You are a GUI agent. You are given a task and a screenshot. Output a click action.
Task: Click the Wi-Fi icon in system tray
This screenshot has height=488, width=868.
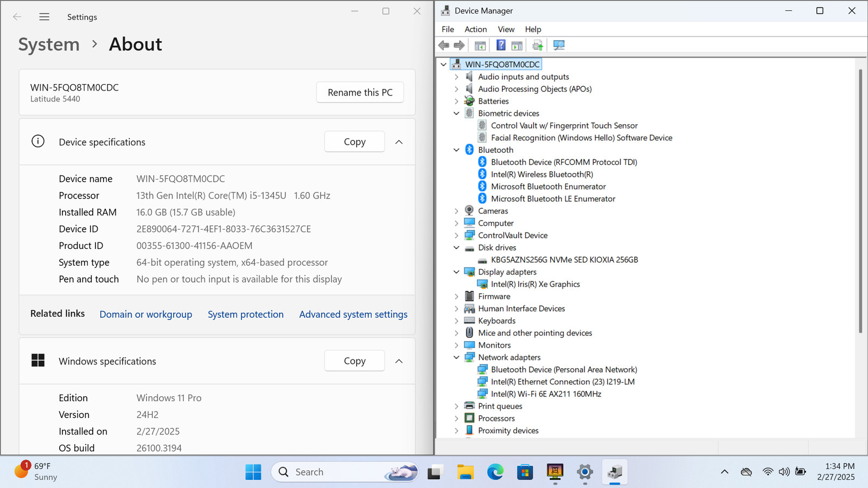(x=768, y=472)
